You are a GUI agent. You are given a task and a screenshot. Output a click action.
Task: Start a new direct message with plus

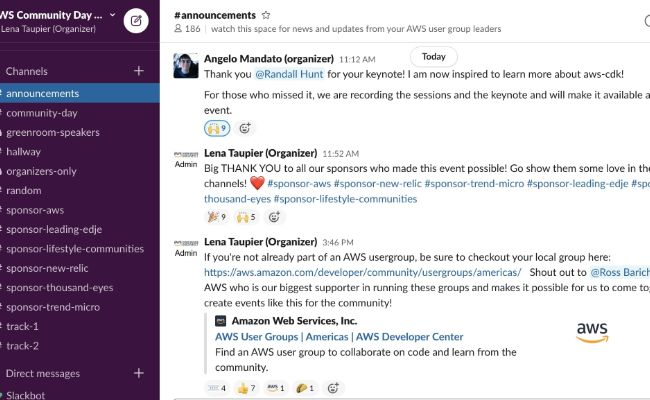(x=139, y=373)
